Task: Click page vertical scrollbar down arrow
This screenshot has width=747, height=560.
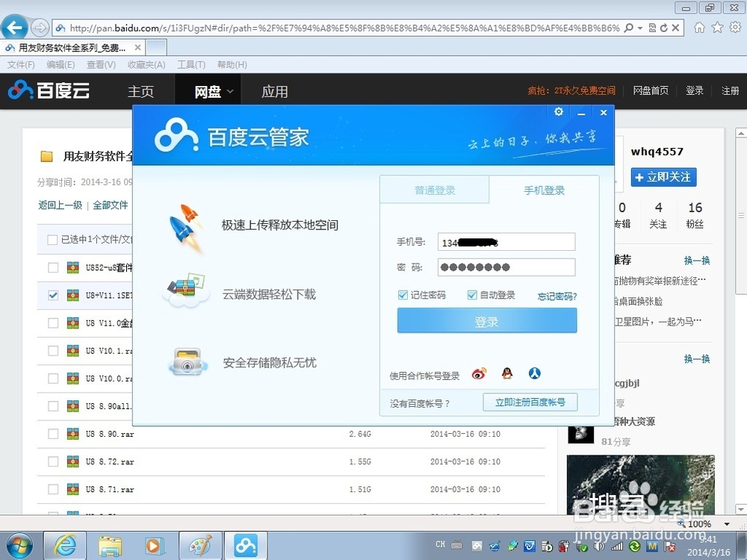Action: coord(741,508)
